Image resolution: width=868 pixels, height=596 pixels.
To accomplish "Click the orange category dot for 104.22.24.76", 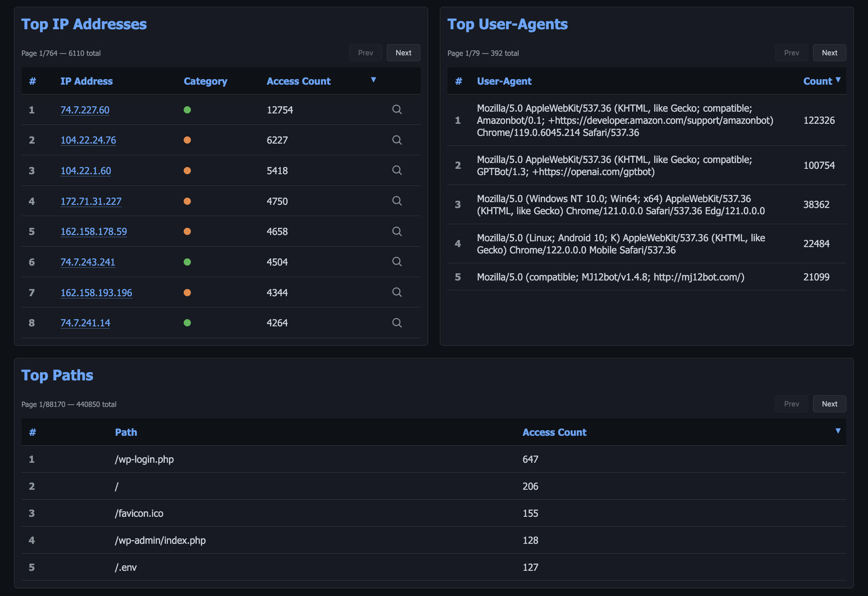I will (188, 140).
